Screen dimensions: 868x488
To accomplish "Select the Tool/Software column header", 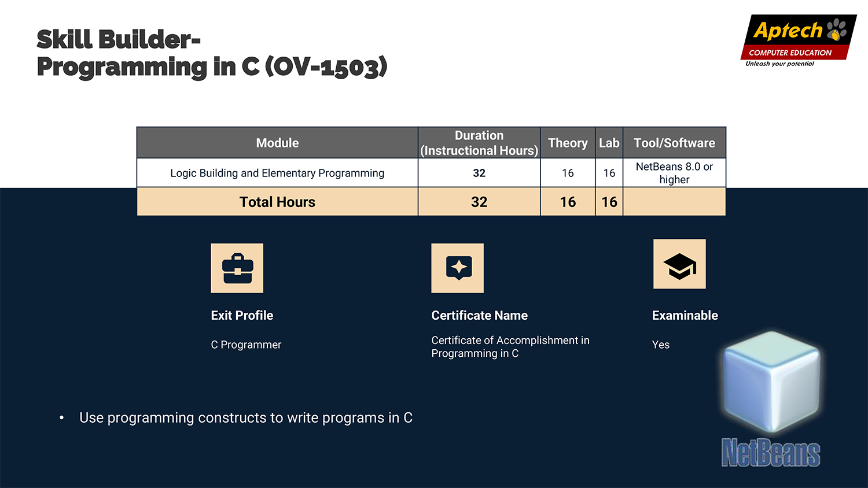I will [674, 143].
